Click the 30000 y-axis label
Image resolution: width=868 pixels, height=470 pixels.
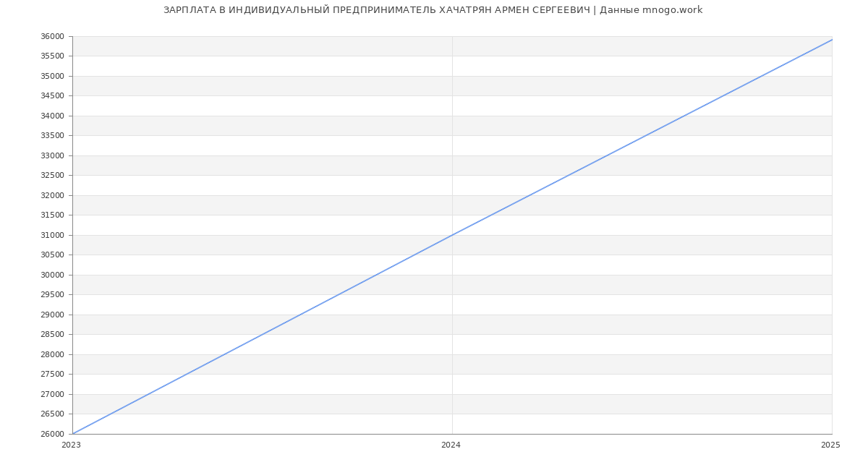[52, 275]
